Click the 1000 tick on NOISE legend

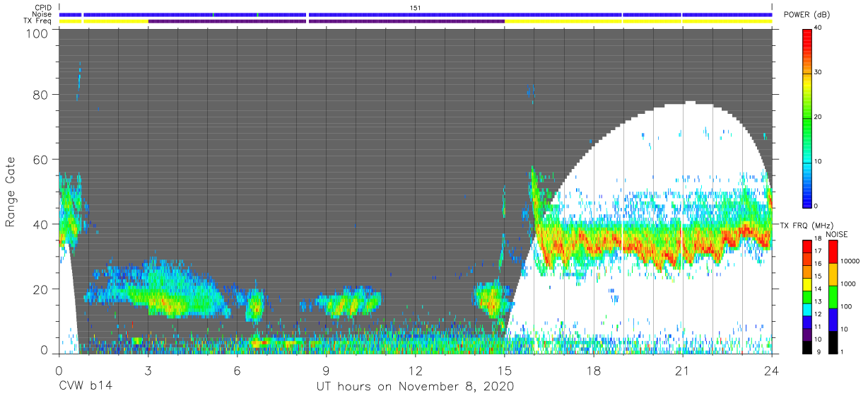tap(848, 285)
